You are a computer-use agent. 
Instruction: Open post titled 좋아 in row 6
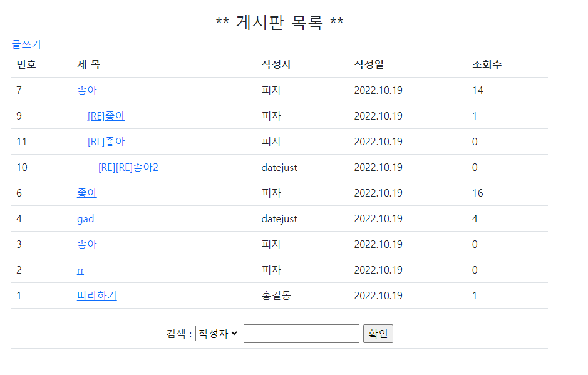[86, 193]
